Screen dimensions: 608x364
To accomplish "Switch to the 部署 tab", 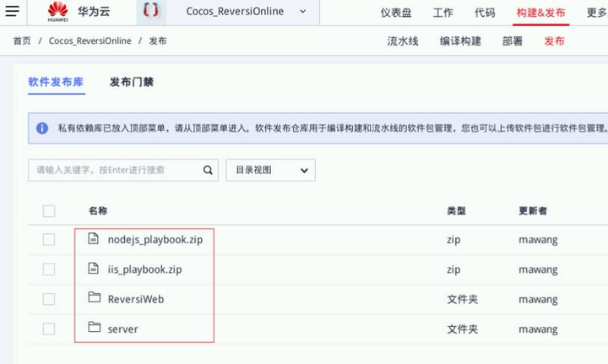I will 513,41.
